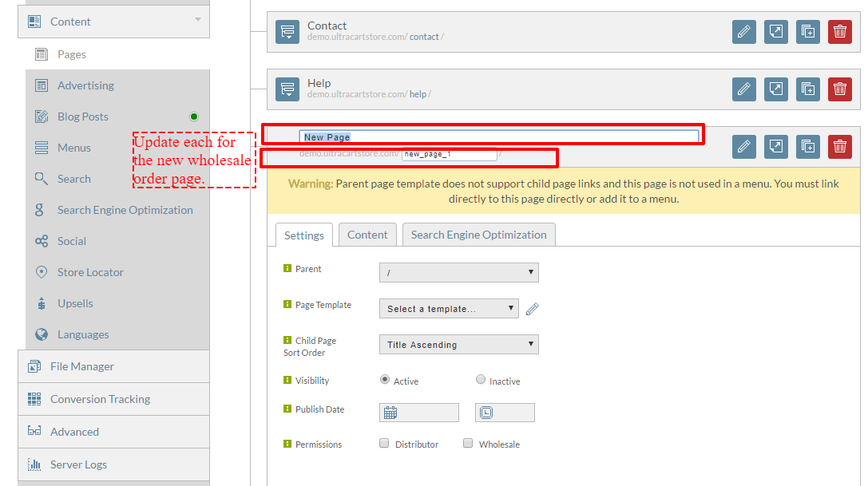This screenshot has height=486, width=868.
Task: Open the clock icon time picker
Action: pyautogui.click(x=486, y=413)
